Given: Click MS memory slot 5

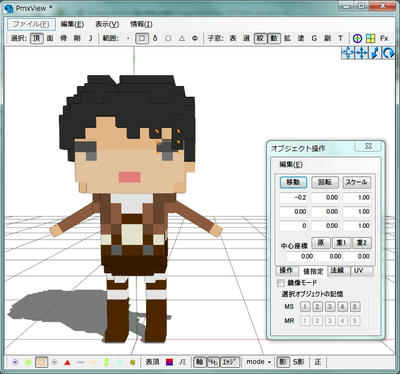Looking at the screenshot, I should coord(355,306).
